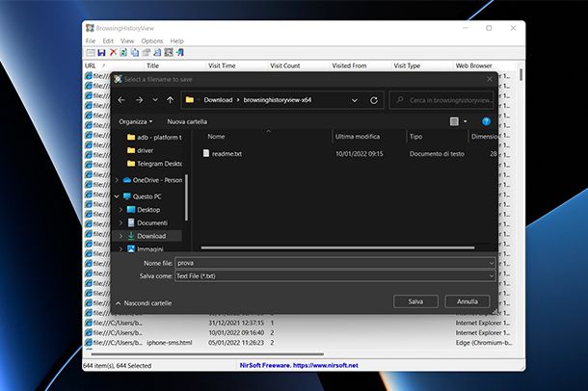Click the Download breadcrumb in address bar

click(218, 100)
